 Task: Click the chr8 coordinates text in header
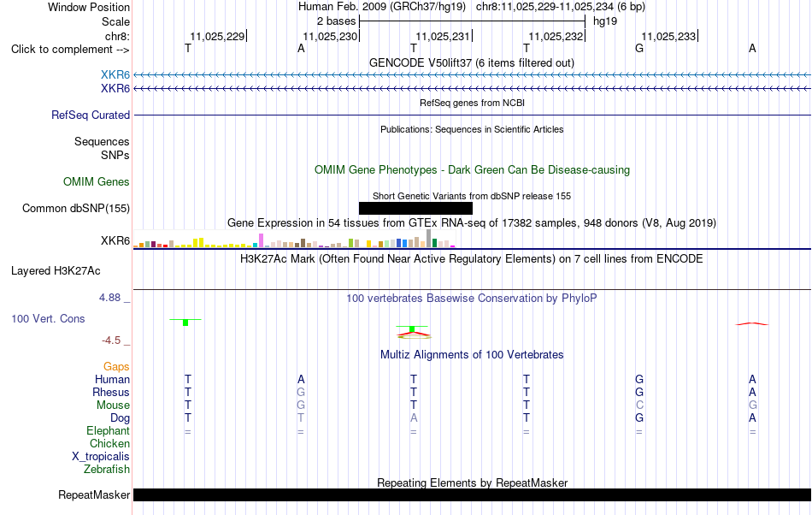(x=561, y=7)
